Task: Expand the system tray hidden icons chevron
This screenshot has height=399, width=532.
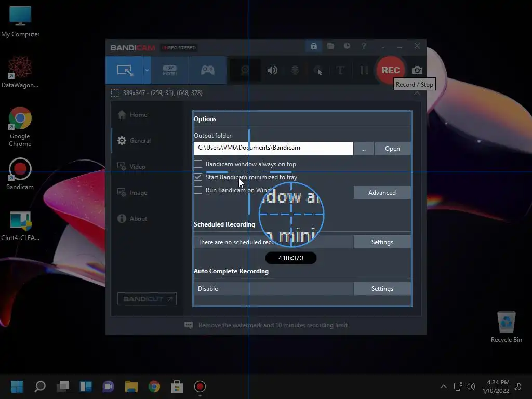Action: click(x=444, y=387)
